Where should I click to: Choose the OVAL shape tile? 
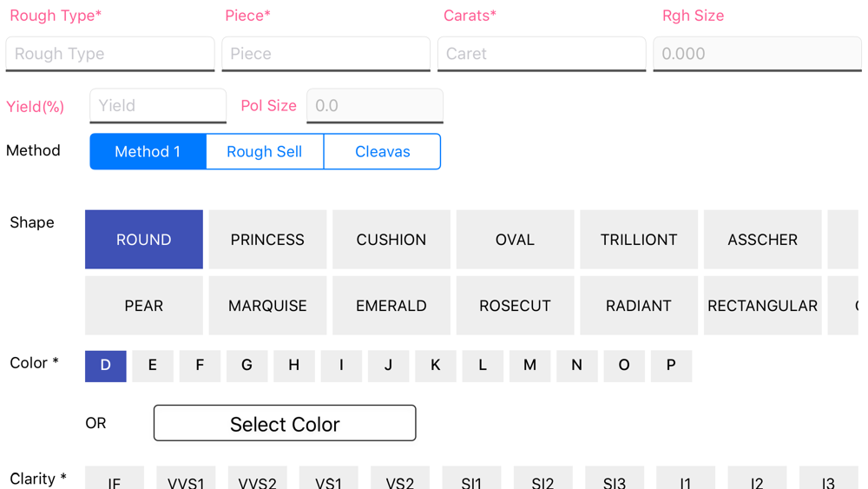pyautogui.click(x=515, y=239)
